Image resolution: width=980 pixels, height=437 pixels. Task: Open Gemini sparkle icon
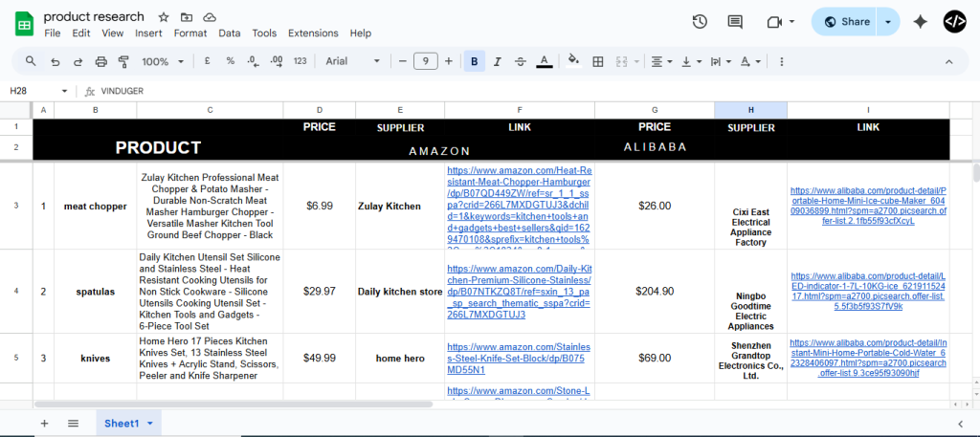(x=920, y=22)
